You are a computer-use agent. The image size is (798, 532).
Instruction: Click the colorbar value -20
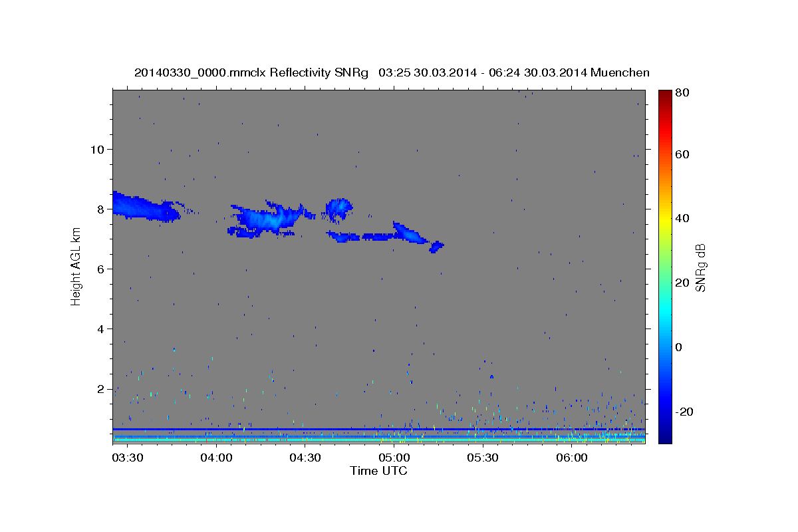coord(684,411)
